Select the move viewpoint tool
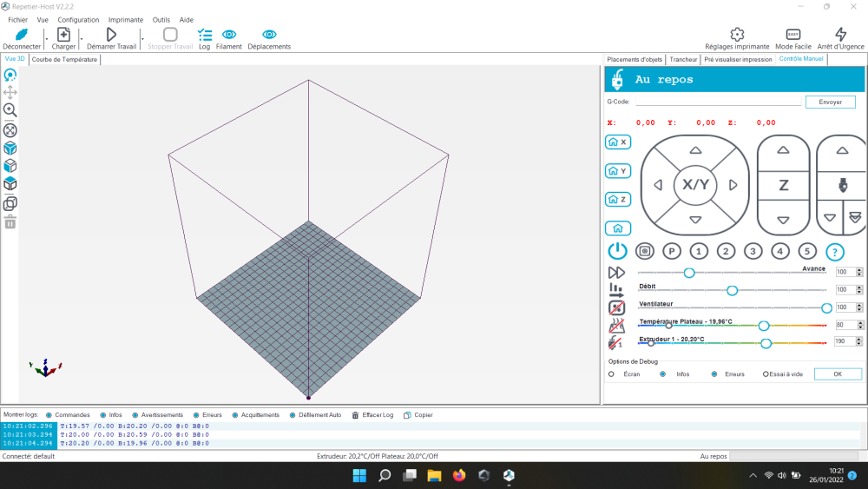Image resolution: width=868 pixels, height=489 pixels. pyautogui.click(x=10, y=92)
